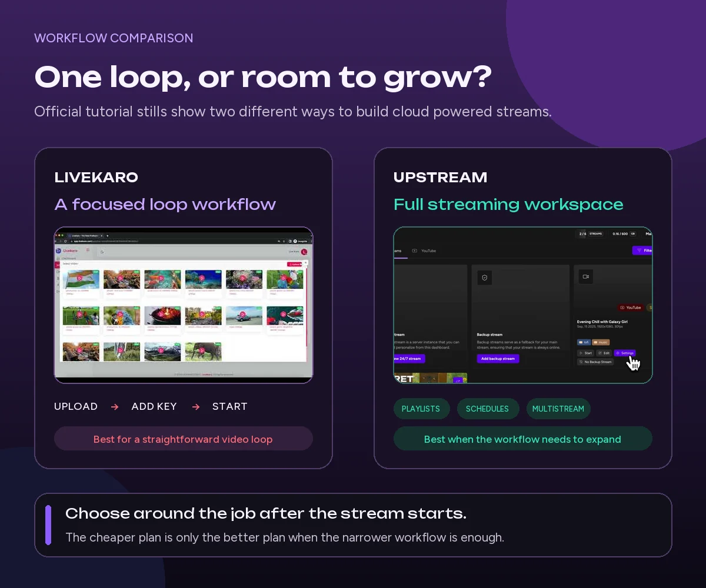Click Add backup stream button
The height and width of the screenshot is (588, 706).
click(x=498, y=359)
